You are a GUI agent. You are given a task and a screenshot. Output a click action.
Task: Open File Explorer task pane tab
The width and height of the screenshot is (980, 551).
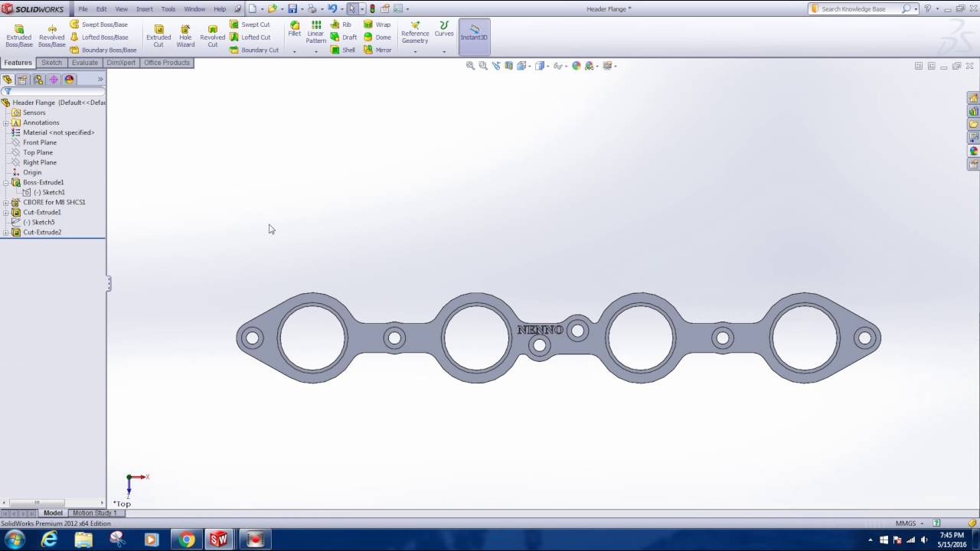click(973, 124)
